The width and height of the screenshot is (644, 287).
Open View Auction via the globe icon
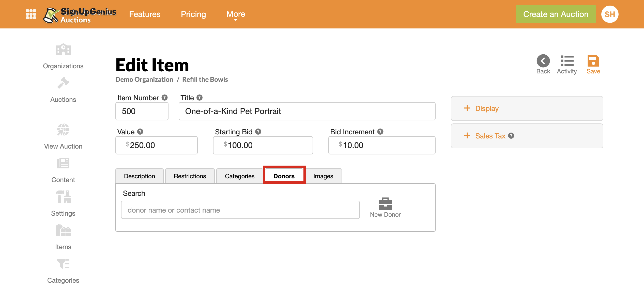(63, 130)
